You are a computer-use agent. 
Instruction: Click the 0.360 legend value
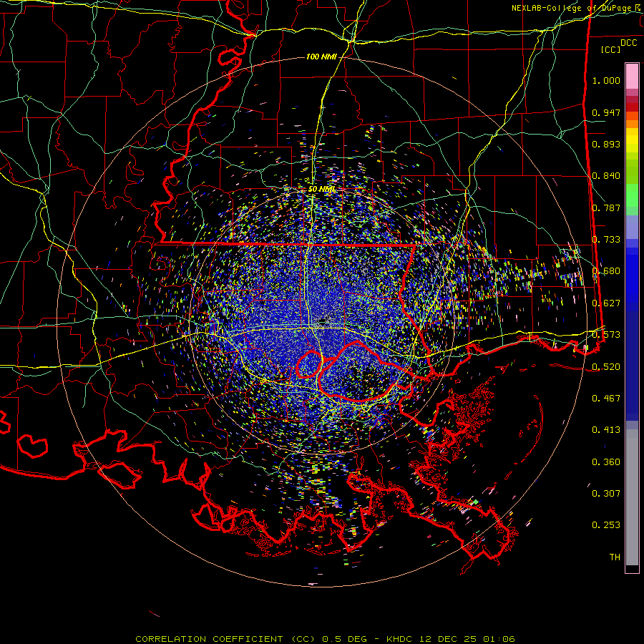click(606, 462)
